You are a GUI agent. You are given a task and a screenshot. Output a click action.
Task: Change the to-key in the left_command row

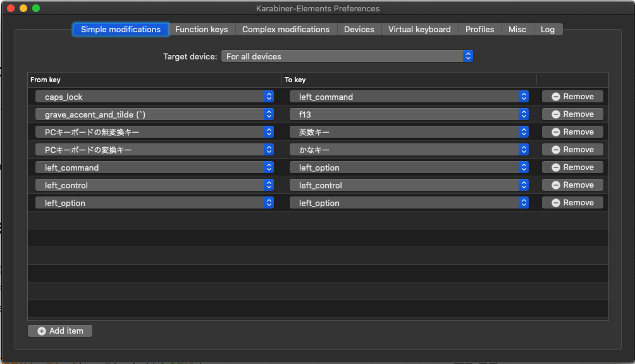[409, 167]
